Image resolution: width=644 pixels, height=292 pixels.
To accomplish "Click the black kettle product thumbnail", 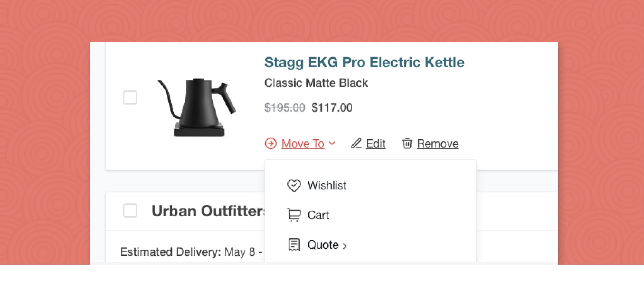I will (197, 107).
